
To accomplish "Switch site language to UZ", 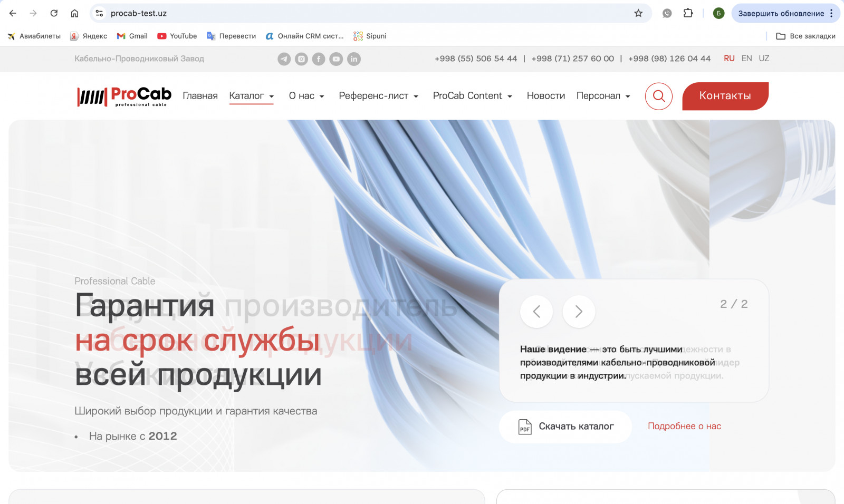I will (x=764, y=59).
